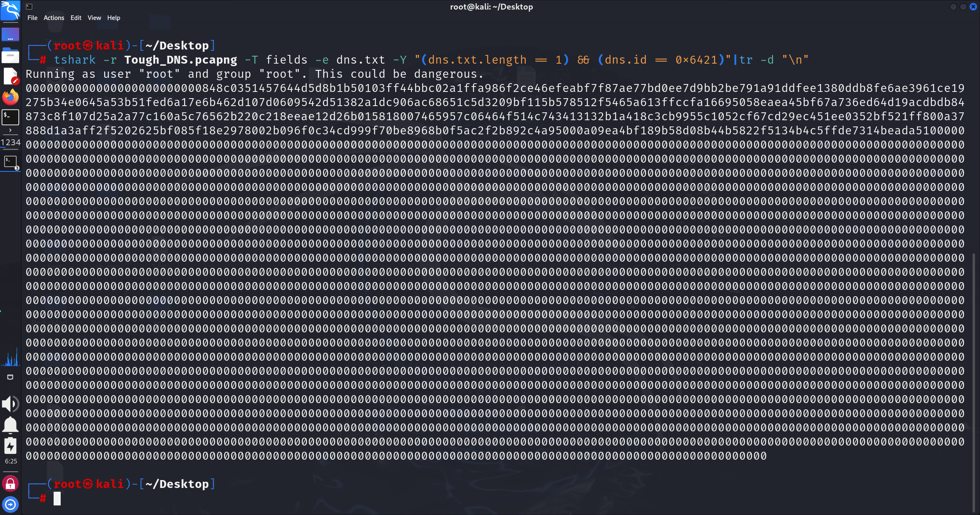Open the notification bell icon
Image resolution: width=980 pixels, height=515 pixels.
[x=10, y=425]
